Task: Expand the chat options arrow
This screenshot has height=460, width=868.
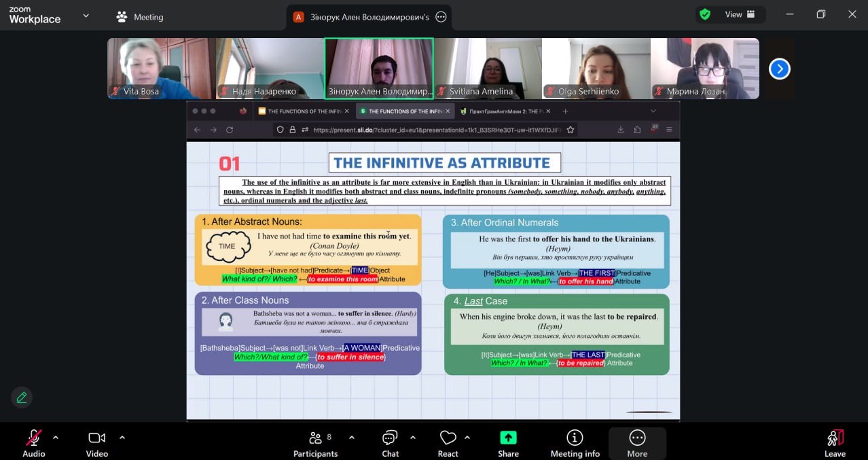Action: tap(413, 438)
